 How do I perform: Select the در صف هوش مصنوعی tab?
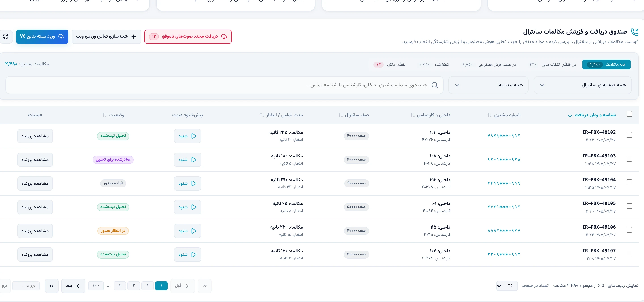489,64
